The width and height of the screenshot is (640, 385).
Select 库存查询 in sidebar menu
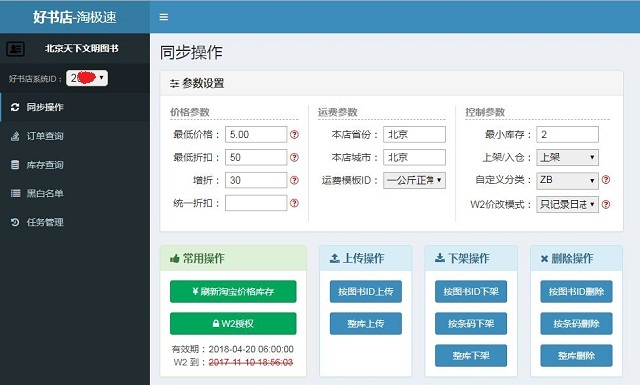(x=75, y=165)
